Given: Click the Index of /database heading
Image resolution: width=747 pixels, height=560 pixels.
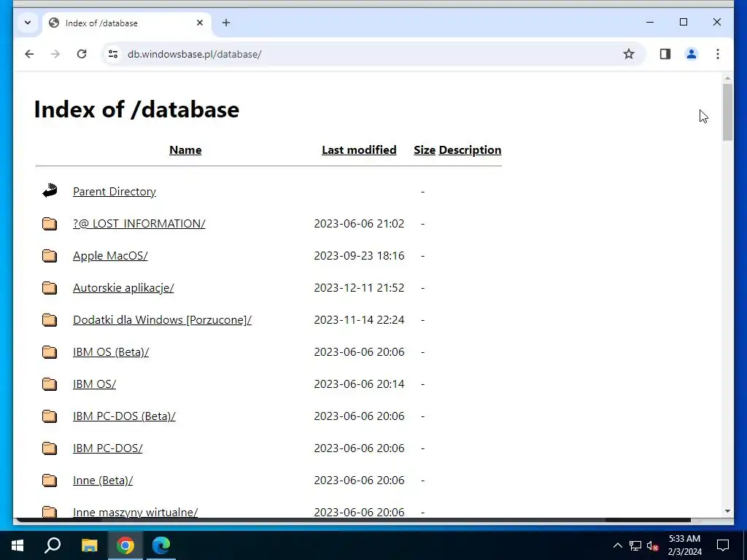Looking at the screenshot, I should (136, 109).
